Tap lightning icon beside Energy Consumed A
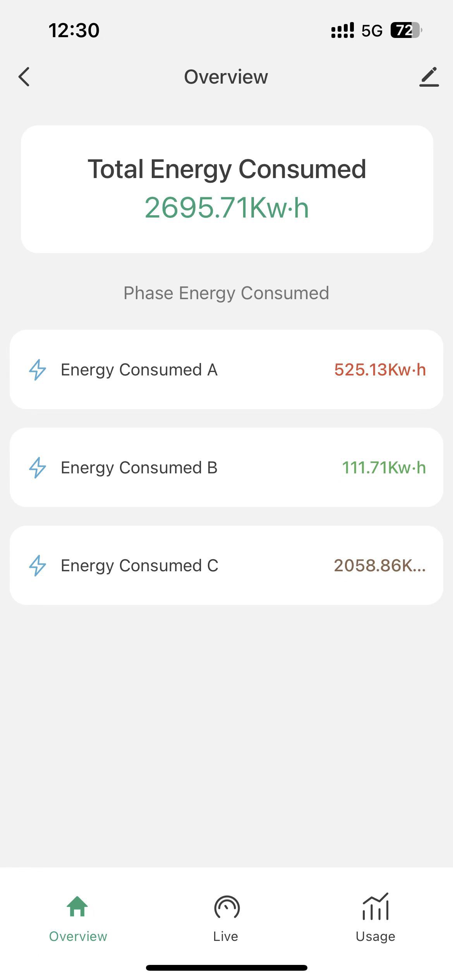Viewport: 453px width, 980px height. pyautogui.click(x=38, y=370)
